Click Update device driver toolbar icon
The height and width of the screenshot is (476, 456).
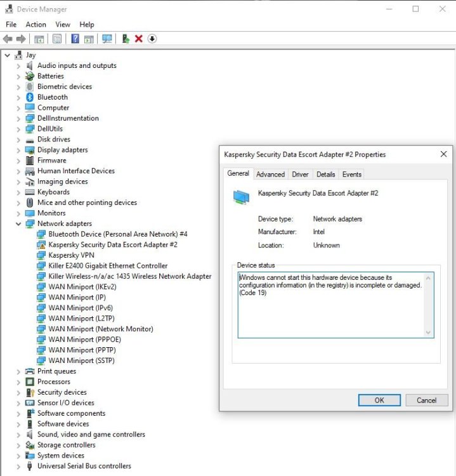click(x=126, y=39)
